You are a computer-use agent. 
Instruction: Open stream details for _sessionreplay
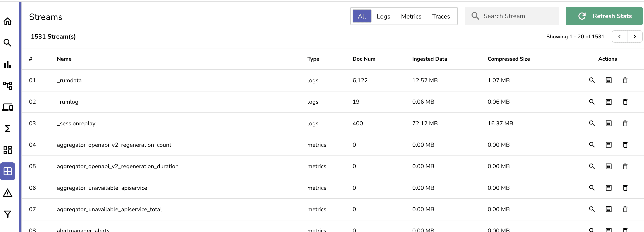coord(609,123)
